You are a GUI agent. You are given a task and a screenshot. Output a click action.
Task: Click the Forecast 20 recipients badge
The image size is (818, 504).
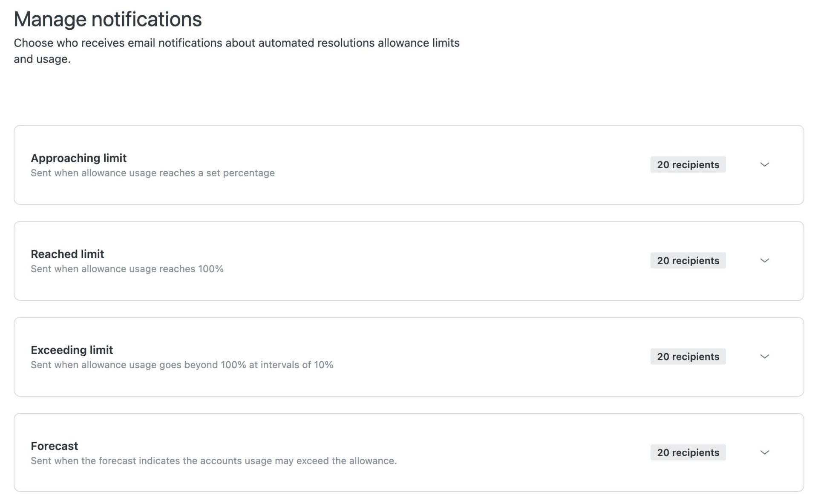(x=688, y=452)
